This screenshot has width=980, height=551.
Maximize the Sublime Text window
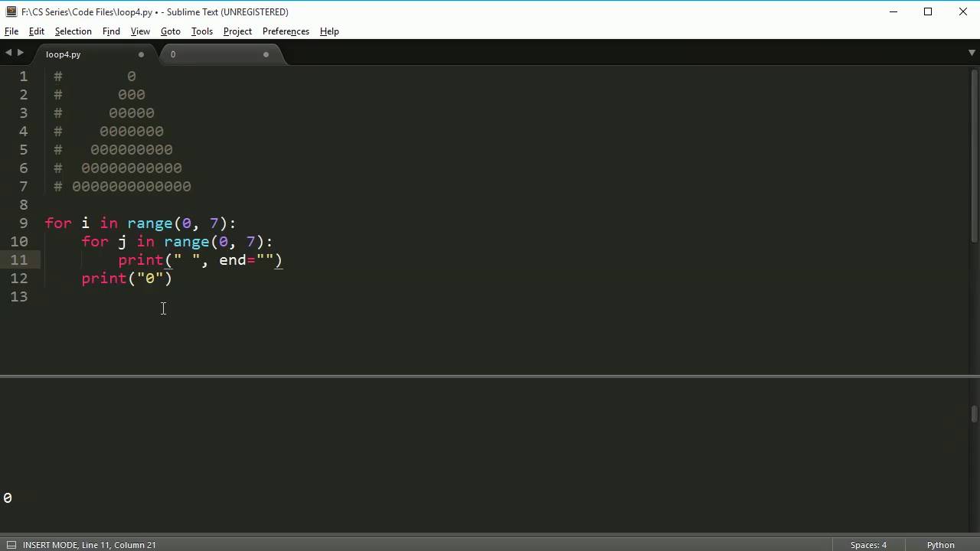tap(928, 11)
